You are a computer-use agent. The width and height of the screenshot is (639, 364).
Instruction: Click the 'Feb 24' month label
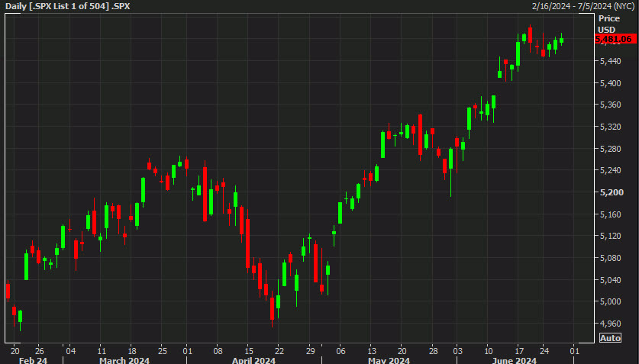point(33,360)
